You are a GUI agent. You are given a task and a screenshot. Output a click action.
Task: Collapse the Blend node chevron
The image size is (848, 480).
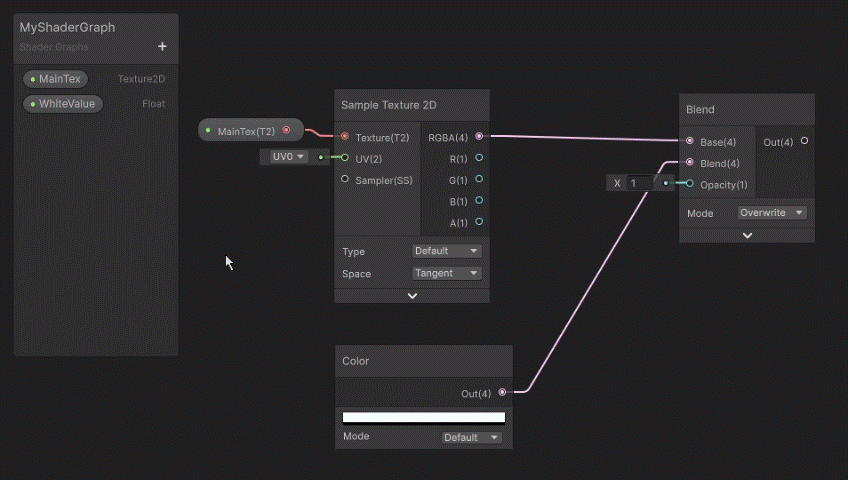pos(747,235)
